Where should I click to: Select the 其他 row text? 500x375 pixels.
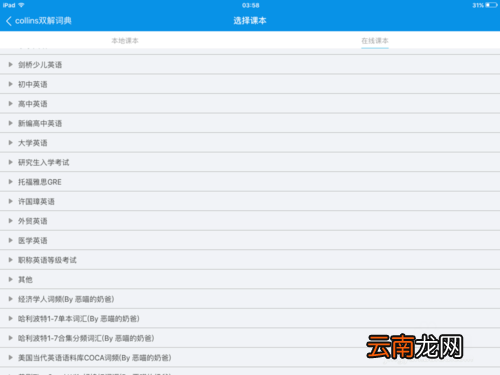[25, 279]
